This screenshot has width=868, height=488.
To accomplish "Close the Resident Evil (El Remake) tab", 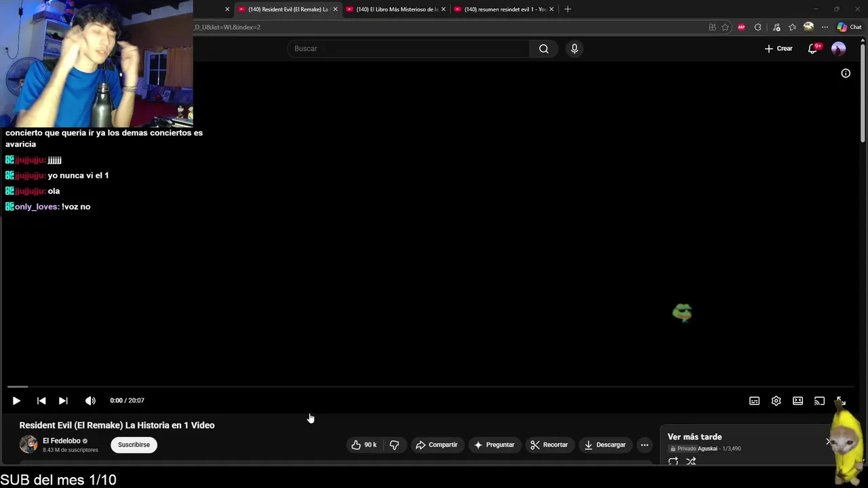I will (335, 9).
